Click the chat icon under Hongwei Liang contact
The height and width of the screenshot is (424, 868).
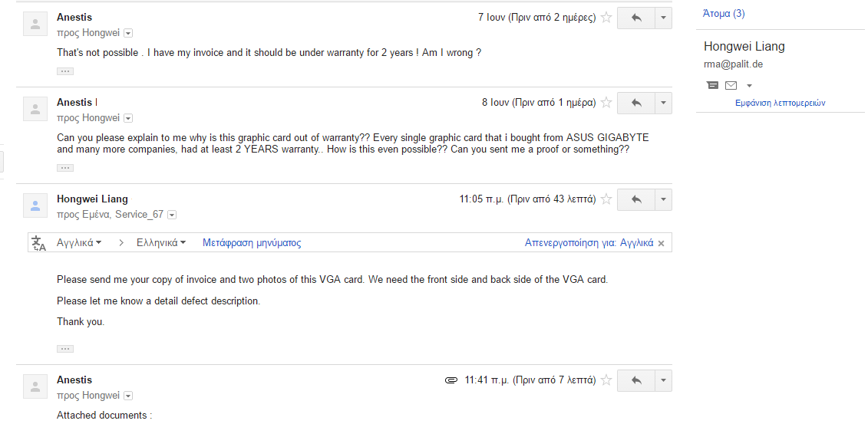click(713, 86)
